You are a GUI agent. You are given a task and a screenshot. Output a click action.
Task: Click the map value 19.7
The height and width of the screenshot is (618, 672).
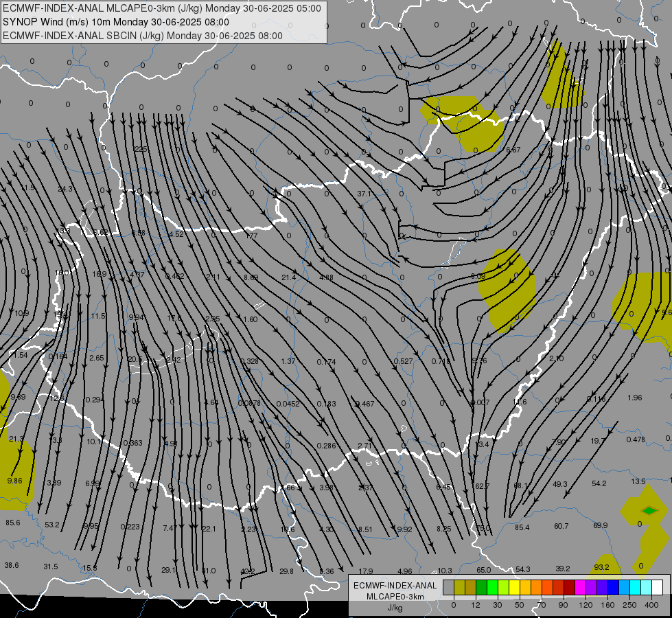click(597, 441)
